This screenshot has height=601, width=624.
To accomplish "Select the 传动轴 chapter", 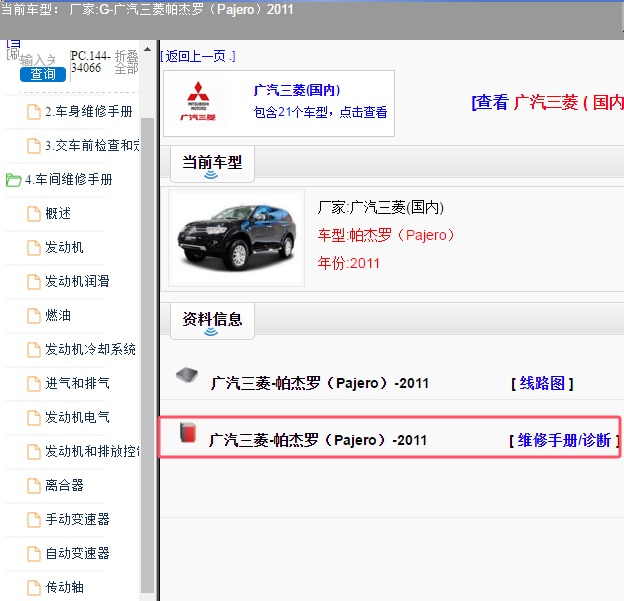I will coord(64,587).
